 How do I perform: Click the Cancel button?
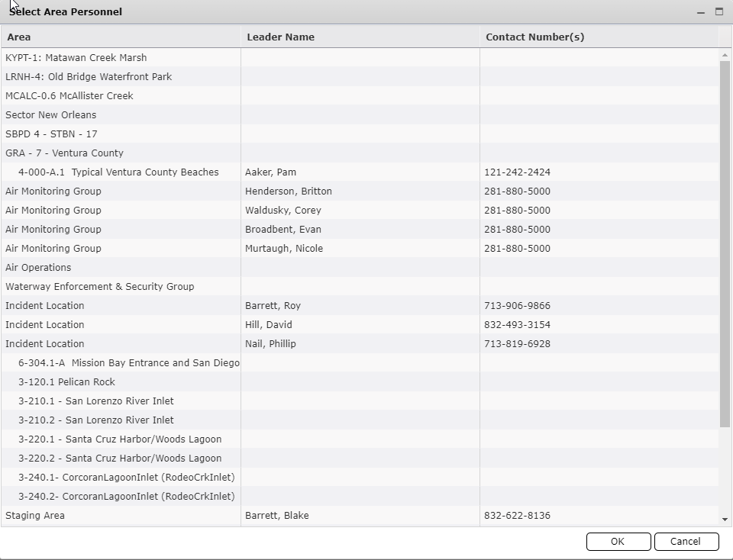point(686,542)
